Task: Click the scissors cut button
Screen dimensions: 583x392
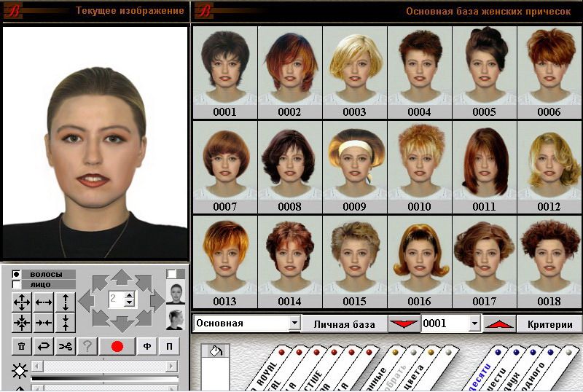Action: click(x=66, y=347)
